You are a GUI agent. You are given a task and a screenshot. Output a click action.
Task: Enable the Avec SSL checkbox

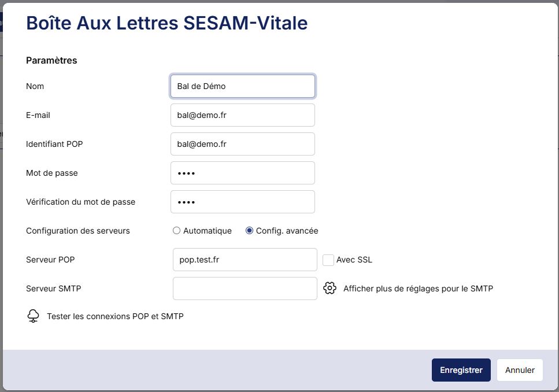tap(328, 260)
